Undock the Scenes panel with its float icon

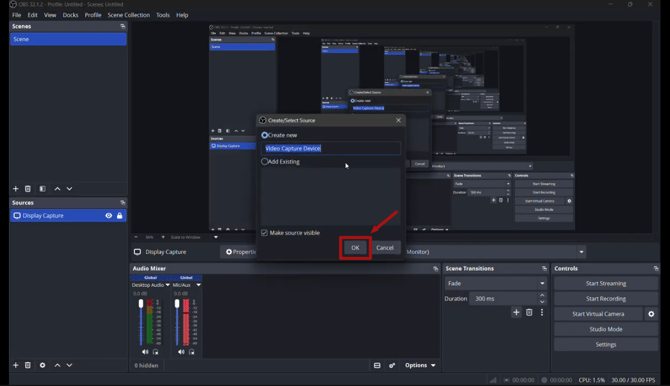tap(123, 26)
